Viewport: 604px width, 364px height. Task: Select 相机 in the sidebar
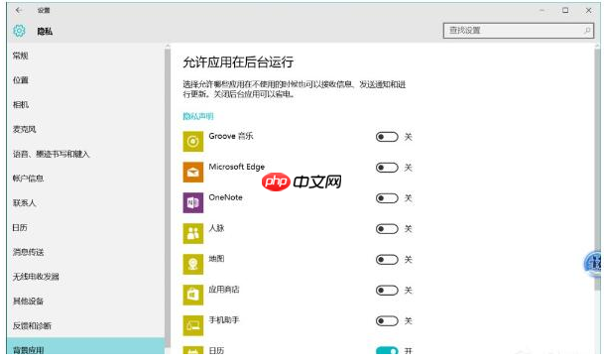pos(21,105)
